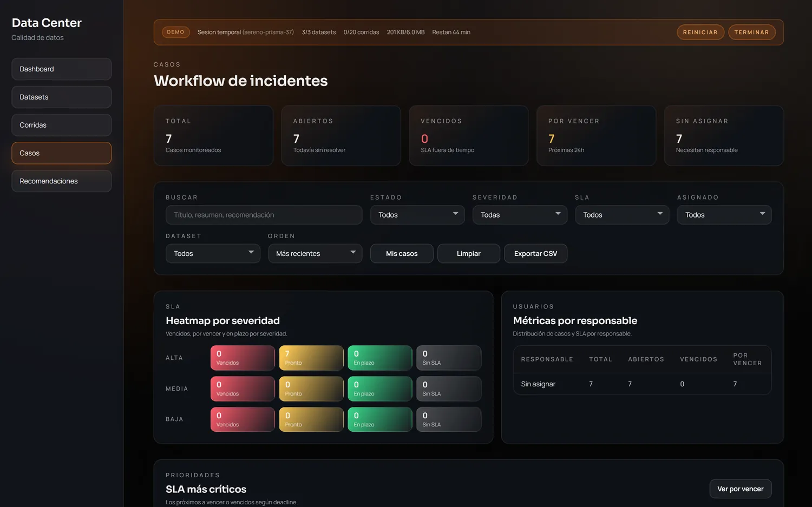Image resolution: width=812 pixels, height=507 pixels.
Task: Click the TOTAL casos monitoreados card
Action: (x=213, y=135)
